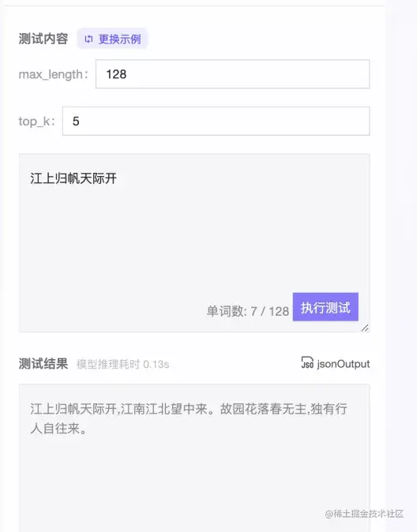This screenshot has height=532, width=417.
Task: Click the generated poem output text
Action: [189, 418]
